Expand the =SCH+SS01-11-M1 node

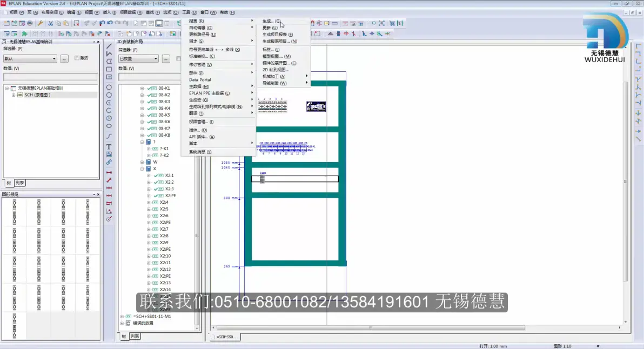click(x=122, y=317)
